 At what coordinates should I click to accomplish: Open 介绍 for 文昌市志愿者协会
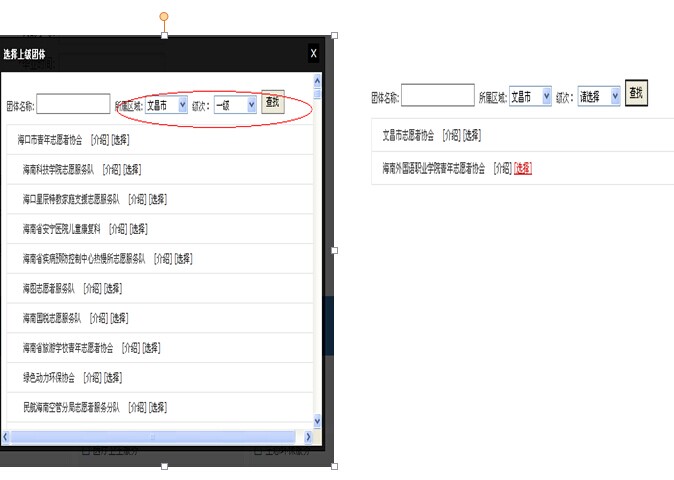coord(451,135)
